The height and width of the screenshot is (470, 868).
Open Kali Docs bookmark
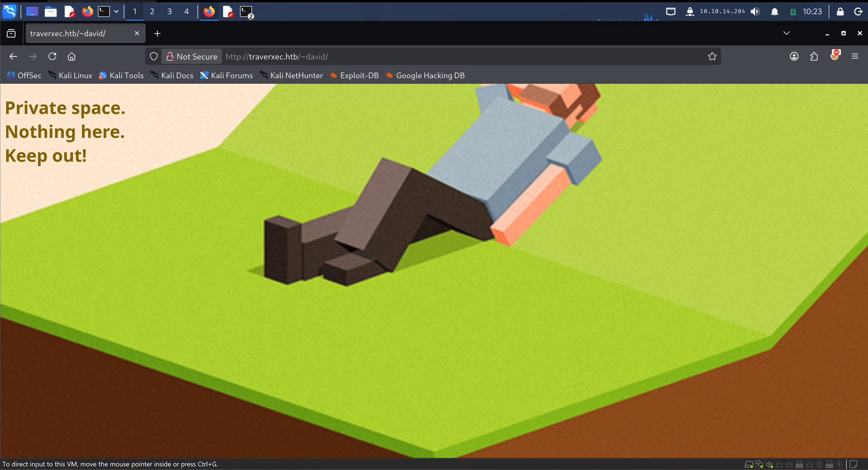pos(172,76)
